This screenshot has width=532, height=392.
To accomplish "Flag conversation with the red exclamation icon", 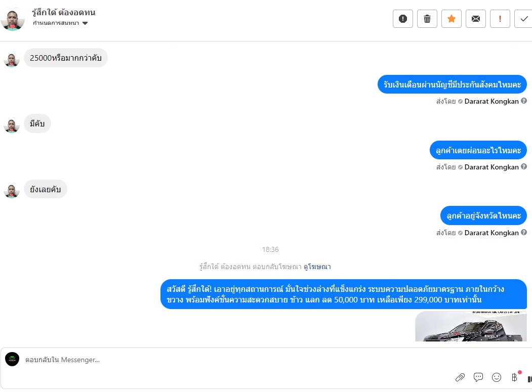I will tap(500, 19).
